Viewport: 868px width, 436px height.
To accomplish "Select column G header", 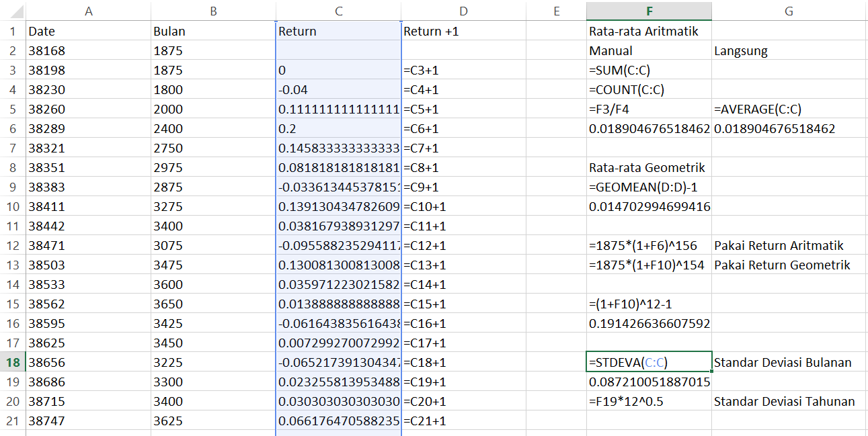I will tap(789, 11).
